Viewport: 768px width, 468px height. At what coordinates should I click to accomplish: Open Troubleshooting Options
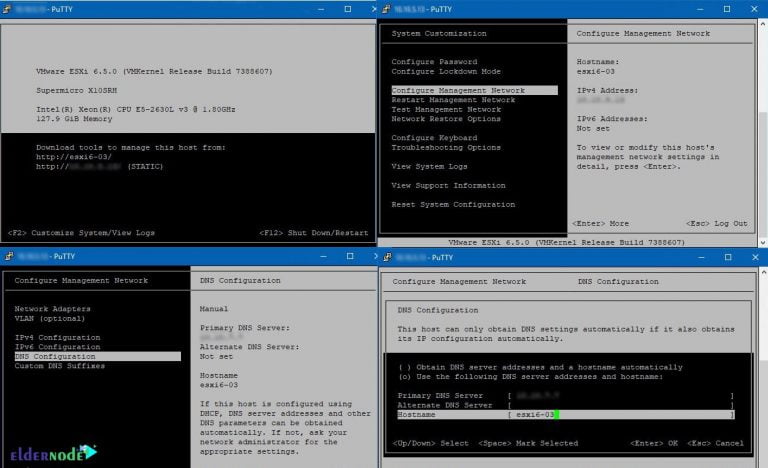446,148
